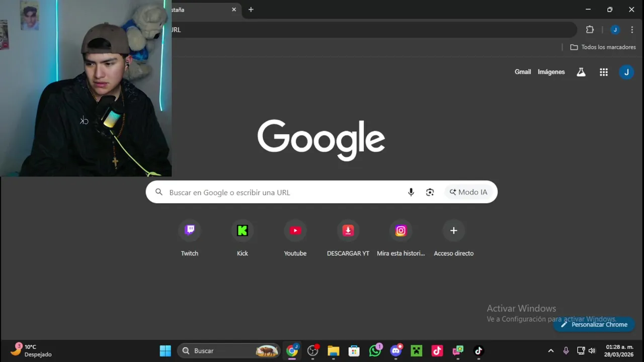Image resolution: width=644 pixels, height=362 pixels.
Task: Open the Google account avatar J on page
Action: click(x=626, y=72)
